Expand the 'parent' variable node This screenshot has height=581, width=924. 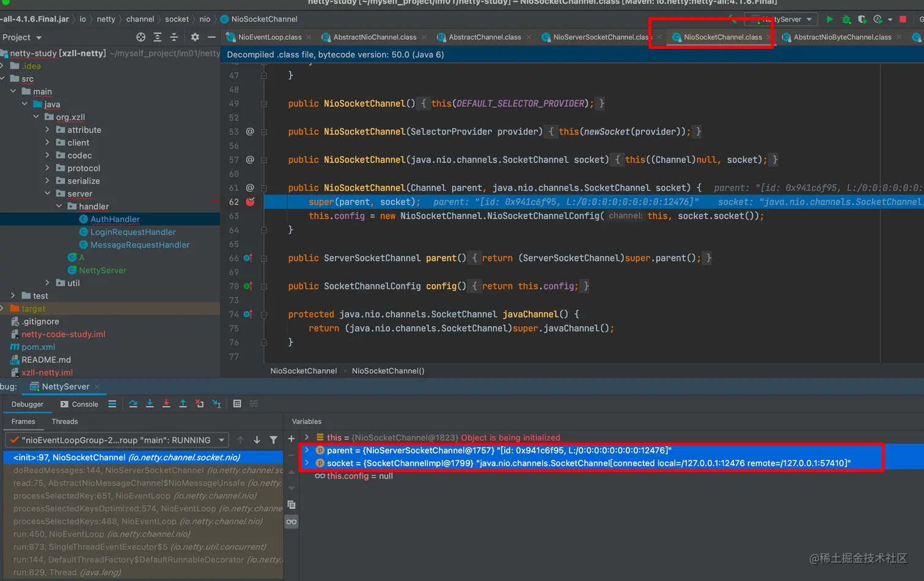(x=307, y=450)
